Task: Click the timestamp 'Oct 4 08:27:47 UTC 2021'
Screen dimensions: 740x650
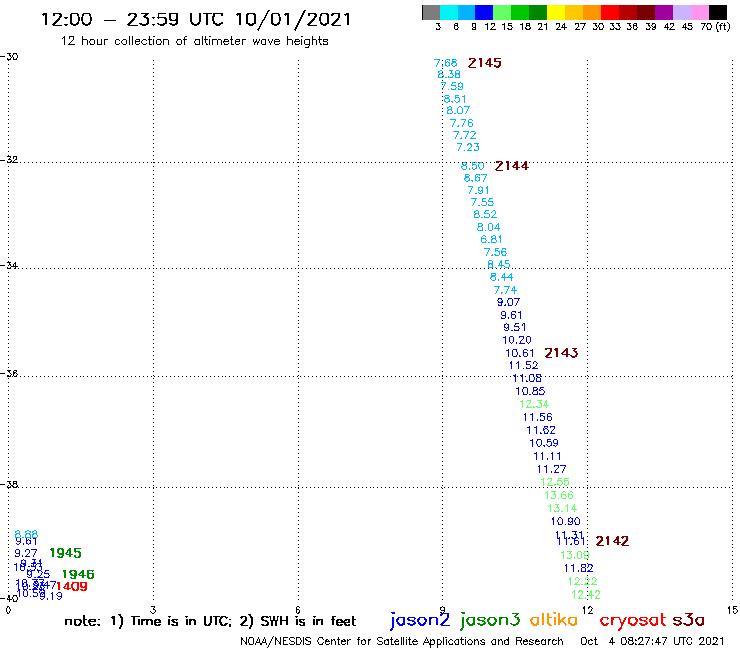Action: click(x=652, y=641)
